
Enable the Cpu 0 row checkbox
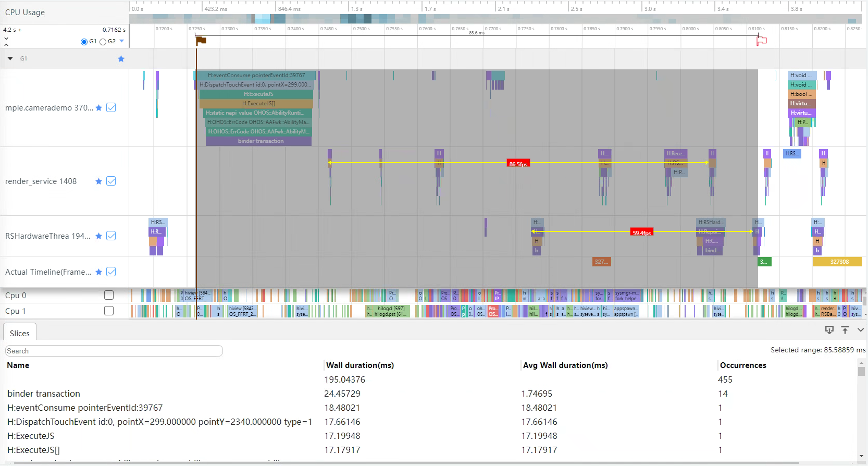tap(109, 296)
